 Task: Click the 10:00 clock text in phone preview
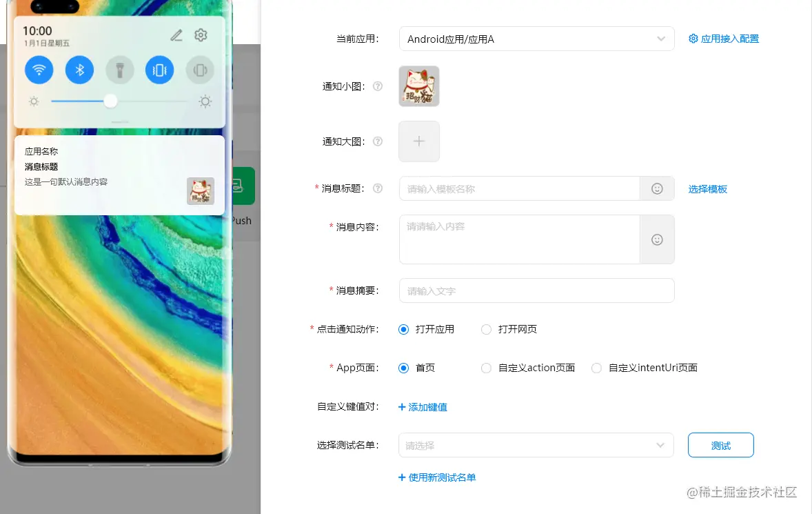coord(37,31)
